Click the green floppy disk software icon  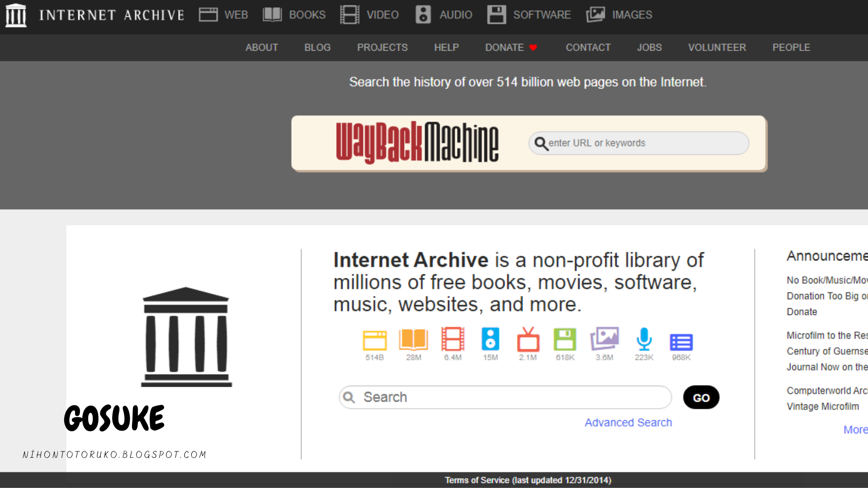(565, 339)
